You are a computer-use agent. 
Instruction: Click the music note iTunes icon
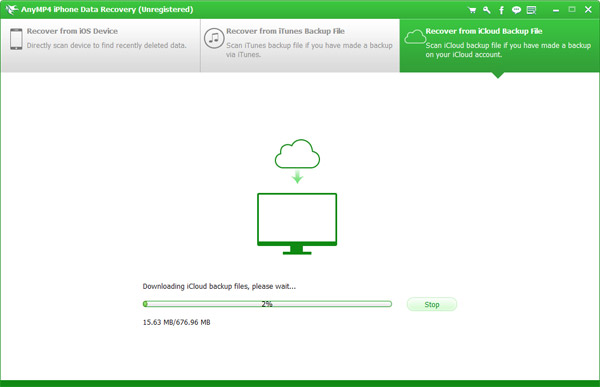[x=214, y=38]
